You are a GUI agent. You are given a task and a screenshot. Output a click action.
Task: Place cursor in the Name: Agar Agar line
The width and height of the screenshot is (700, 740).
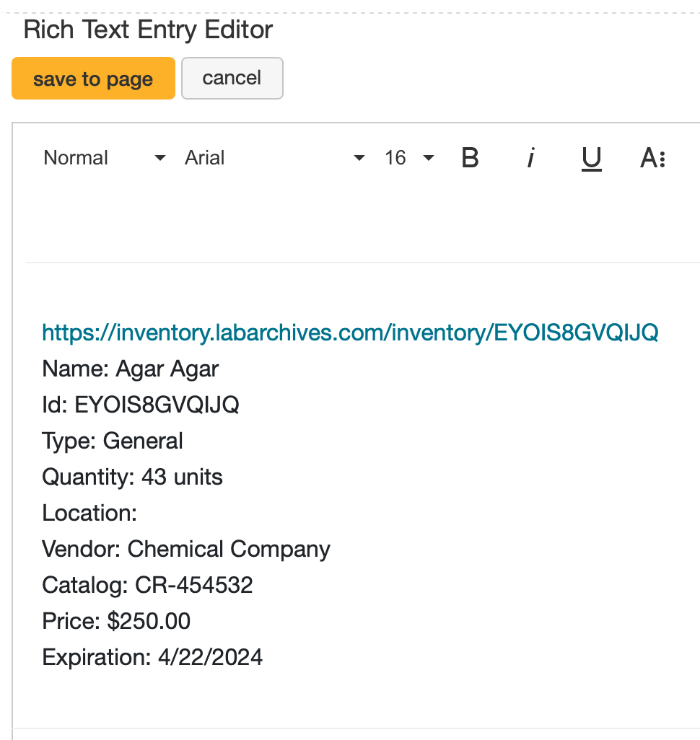[x=131, y=369]
